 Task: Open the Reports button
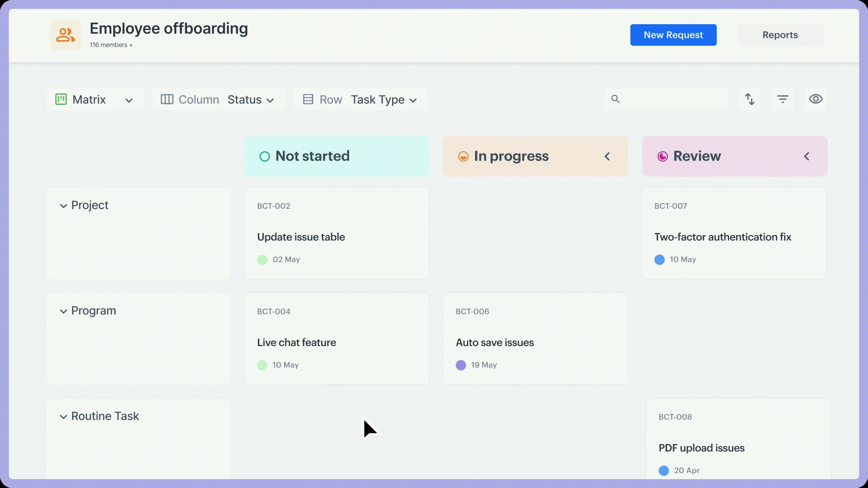[780, 35]
